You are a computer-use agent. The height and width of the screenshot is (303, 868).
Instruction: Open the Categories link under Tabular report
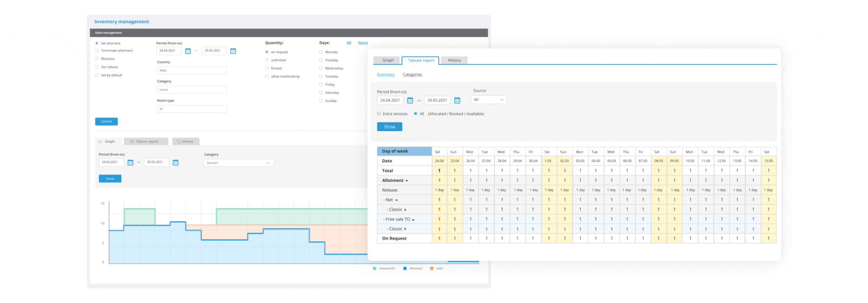(412, 74)
